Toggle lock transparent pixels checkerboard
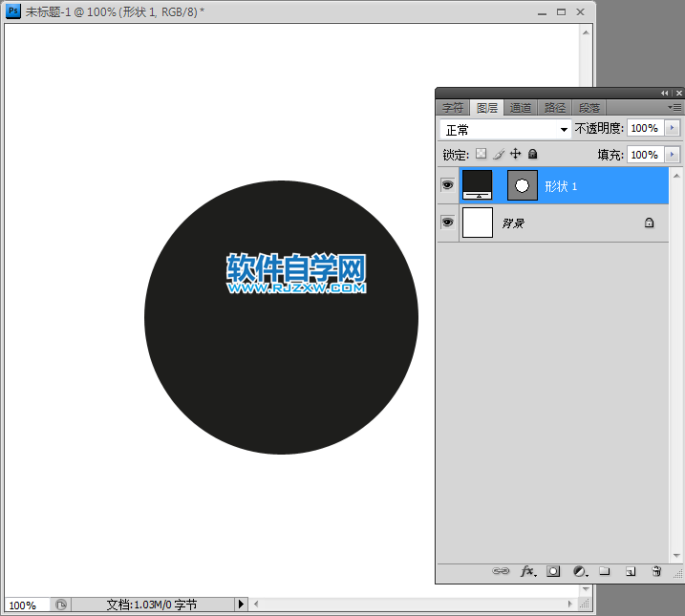 481,154
